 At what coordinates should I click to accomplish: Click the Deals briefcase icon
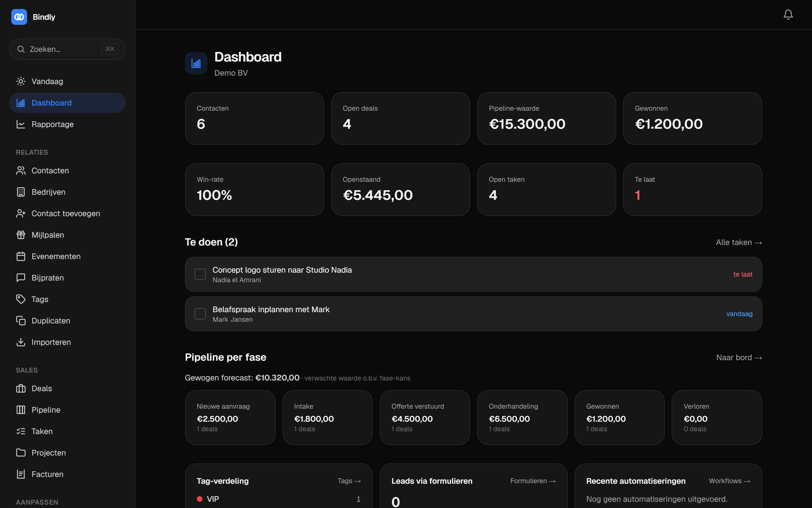21,388
